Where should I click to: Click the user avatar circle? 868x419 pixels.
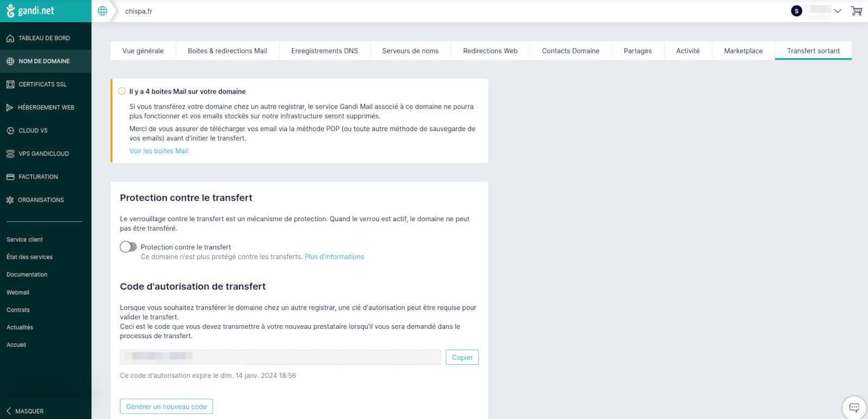(x=796, y=11)
